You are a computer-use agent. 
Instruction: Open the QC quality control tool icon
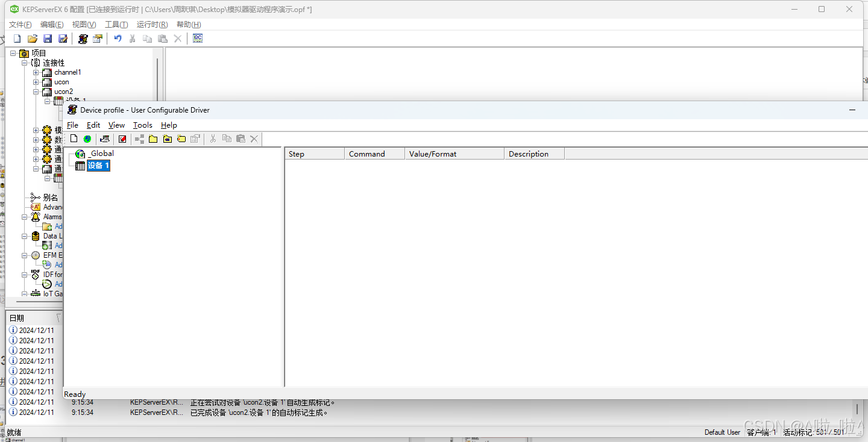tap(197, 38)
